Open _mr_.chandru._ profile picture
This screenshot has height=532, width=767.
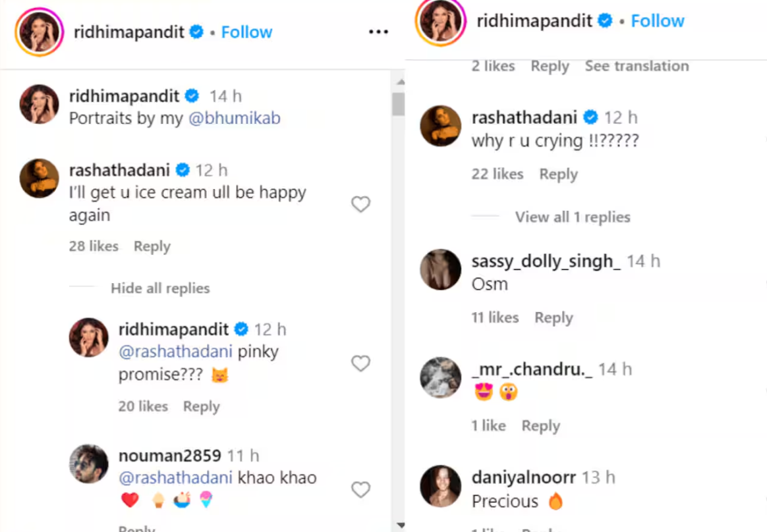[441, 378]
